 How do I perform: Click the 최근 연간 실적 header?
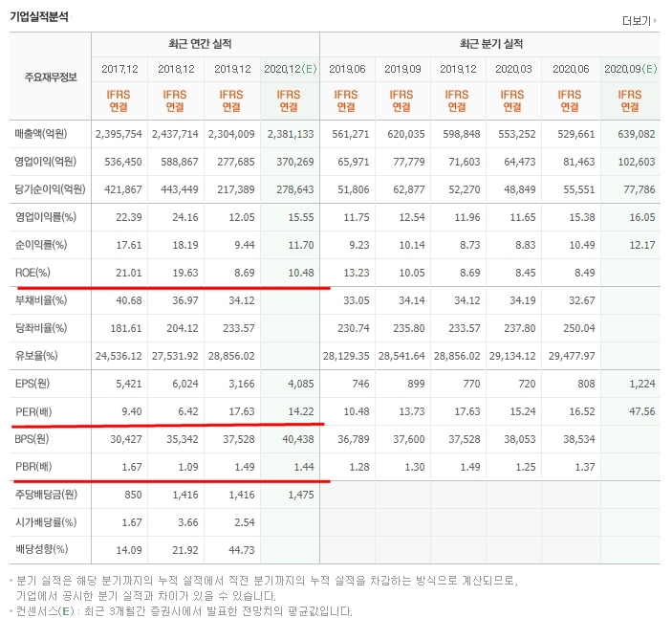(x=200, y=44)
